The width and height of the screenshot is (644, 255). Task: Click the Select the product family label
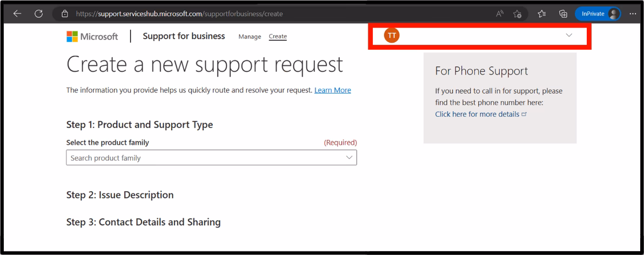108,143
